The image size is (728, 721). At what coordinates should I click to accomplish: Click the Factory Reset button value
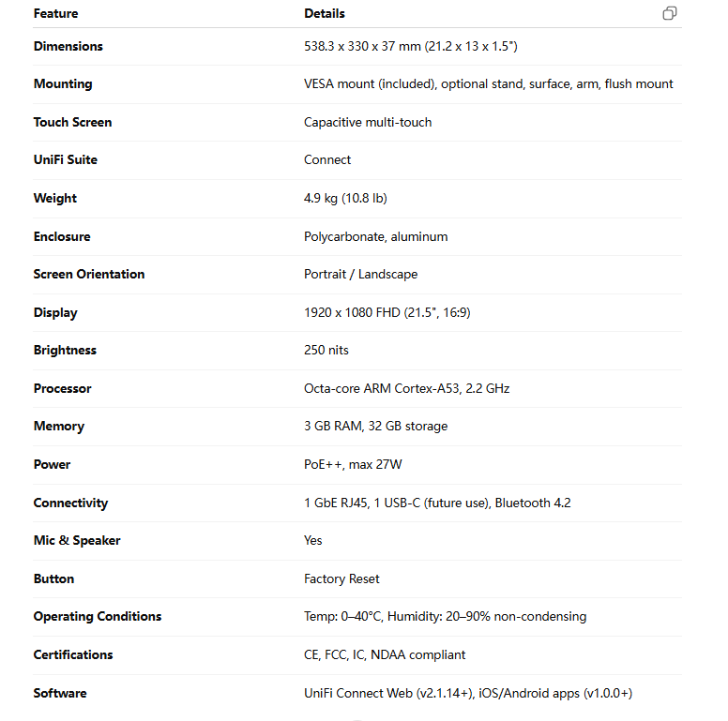tap(341, 578)
